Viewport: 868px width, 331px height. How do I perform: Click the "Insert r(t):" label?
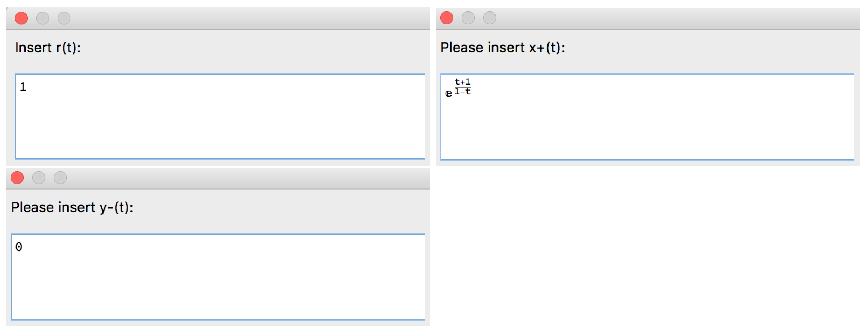coord(48,48)
